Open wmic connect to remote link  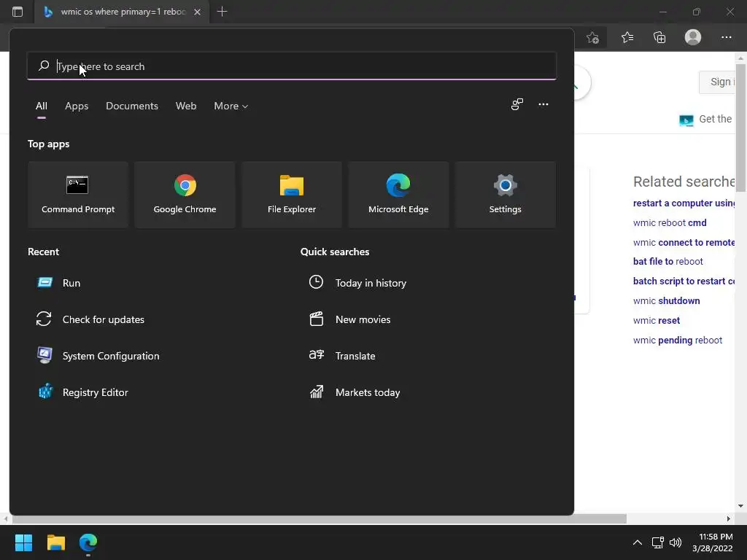[684, 242]
